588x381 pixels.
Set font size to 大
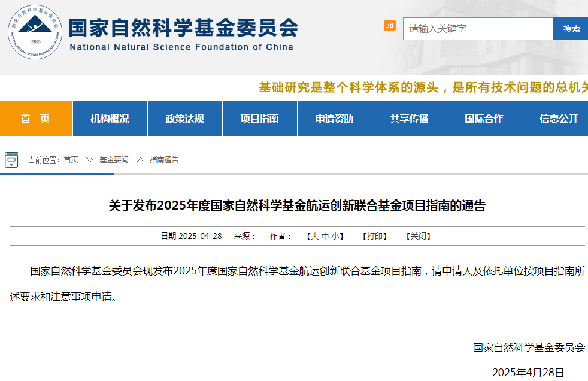[x=314, y=236]
